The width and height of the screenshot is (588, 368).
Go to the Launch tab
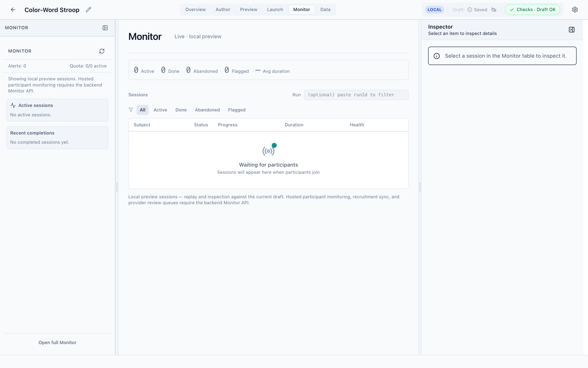click(275, 9)
